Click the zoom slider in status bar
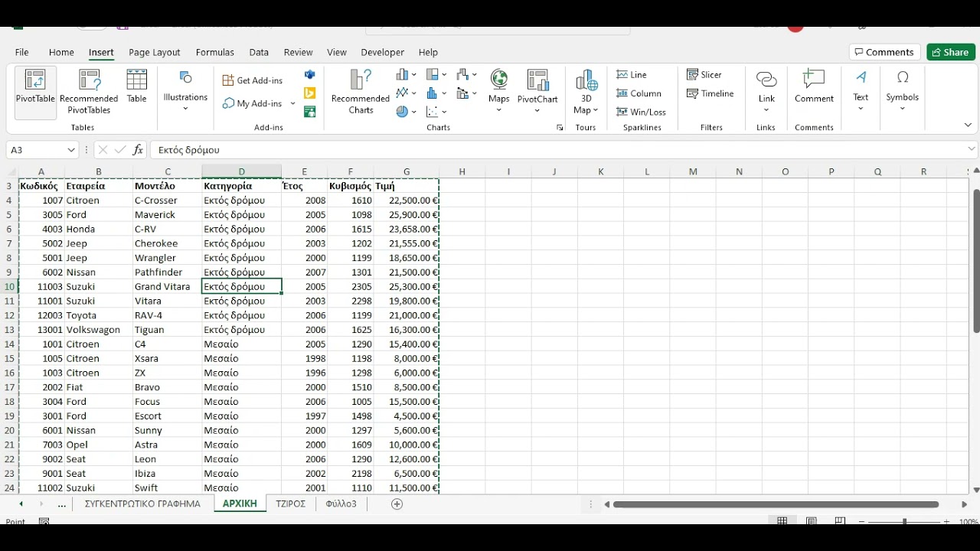The height and width of the screenshot is (551, 980). pyautogui.click(x=904, y=521)
